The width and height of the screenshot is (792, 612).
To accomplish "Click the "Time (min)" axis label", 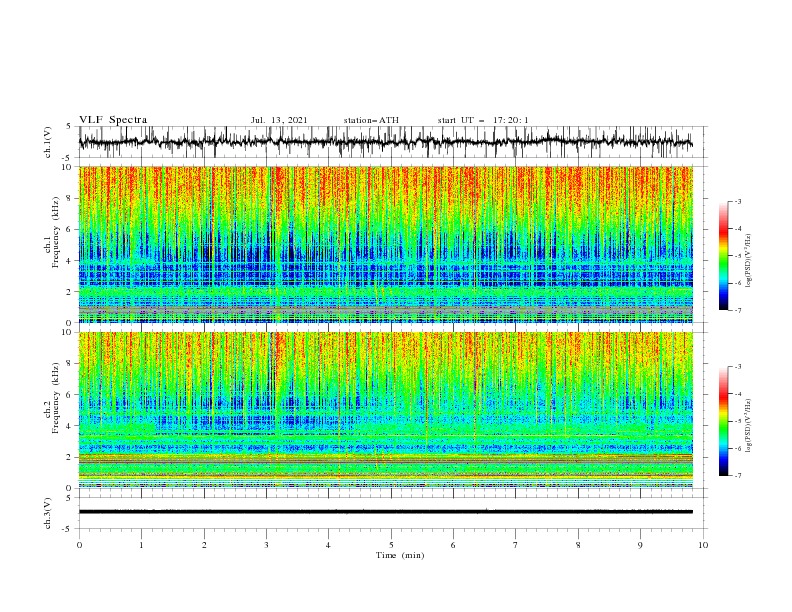I will 400,555.
